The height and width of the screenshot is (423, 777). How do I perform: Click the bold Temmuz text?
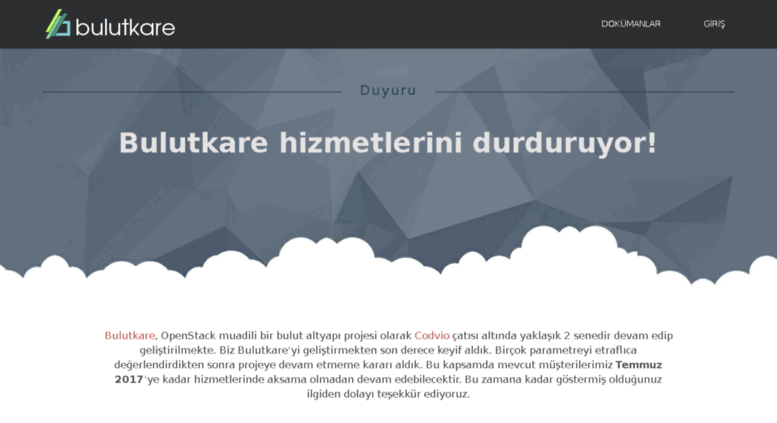coord(639,365)
